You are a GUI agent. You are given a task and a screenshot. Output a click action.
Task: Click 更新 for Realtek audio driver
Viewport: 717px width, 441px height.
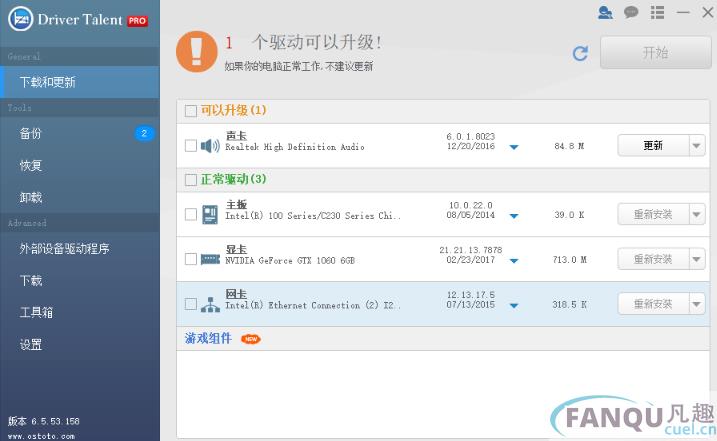tap(653, 146)
